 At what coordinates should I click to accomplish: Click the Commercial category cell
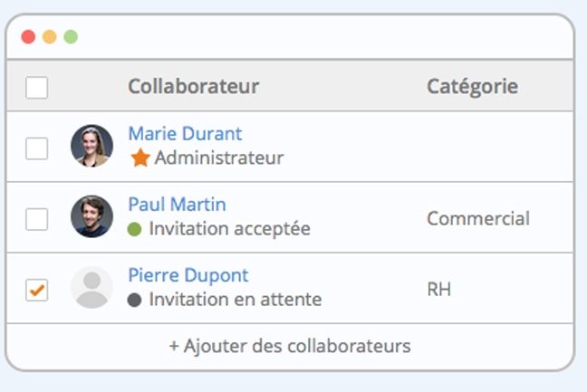478,218
